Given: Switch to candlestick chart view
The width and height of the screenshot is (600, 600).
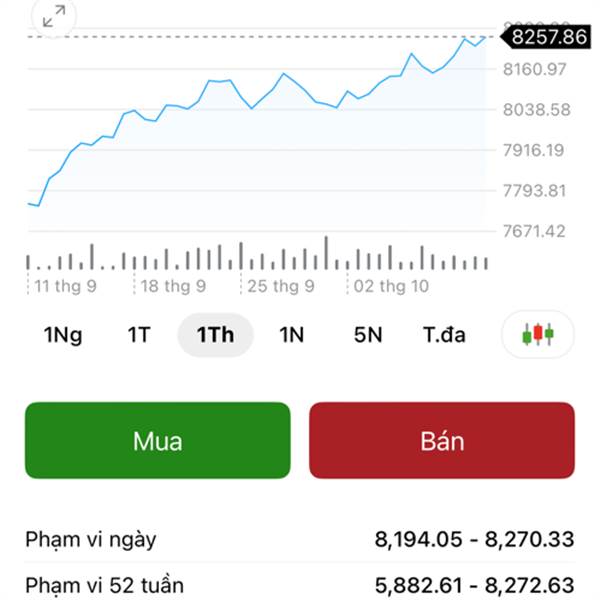Looking at the screenshot, I should click(x=538, y=334).
